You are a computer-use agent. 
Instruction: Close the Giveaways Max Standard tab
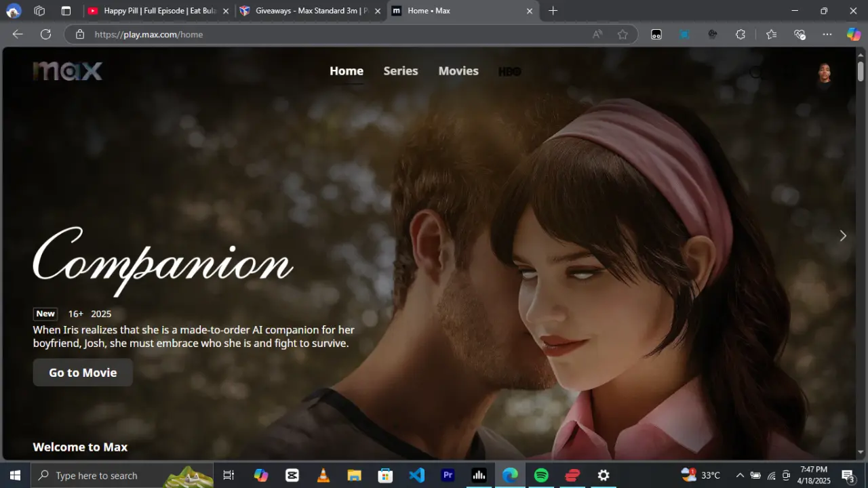coord(378,11)
